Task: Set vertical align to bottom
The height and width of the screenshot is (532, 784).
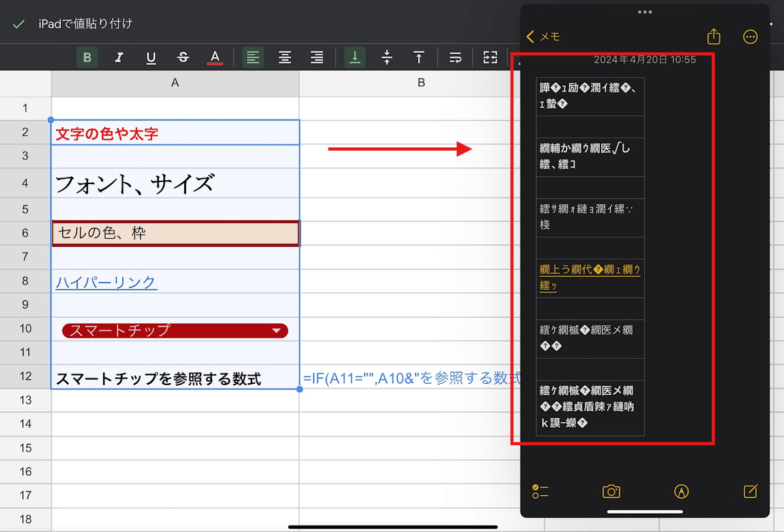Action: (355, 57)
